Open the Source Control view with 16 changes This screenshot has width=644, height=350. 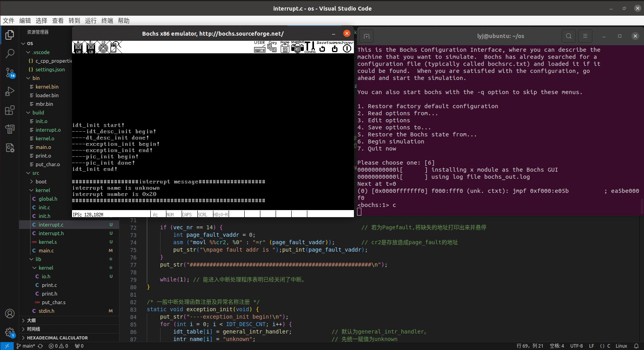(x=10, y=73)
